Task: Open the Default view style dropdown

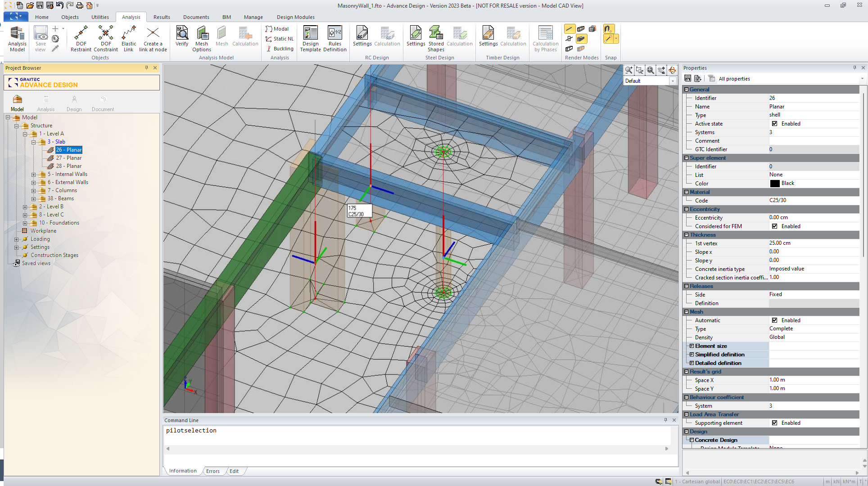Action: tap(673, 81)
